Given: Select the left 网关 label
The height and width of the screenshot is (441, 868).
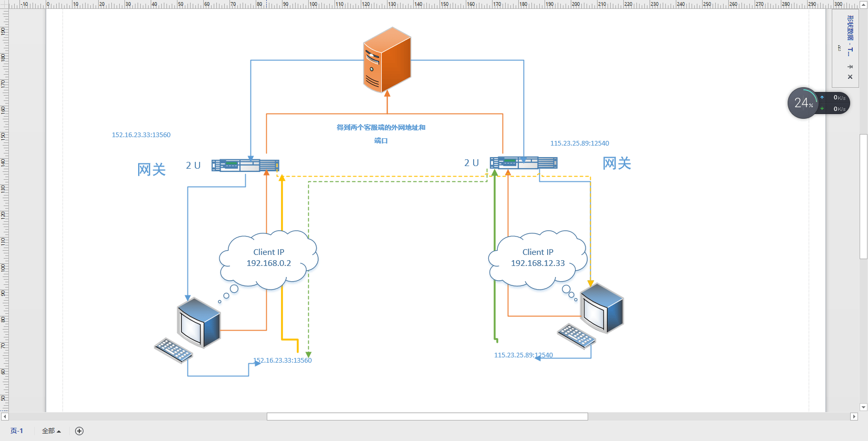Looking at the screenshot, I should coord(151,169).
